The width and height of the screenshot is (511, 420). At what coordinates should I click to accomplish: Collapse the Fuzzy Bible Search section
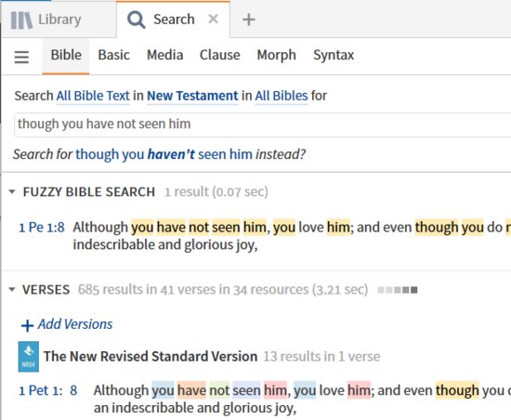tap(12, 191)
